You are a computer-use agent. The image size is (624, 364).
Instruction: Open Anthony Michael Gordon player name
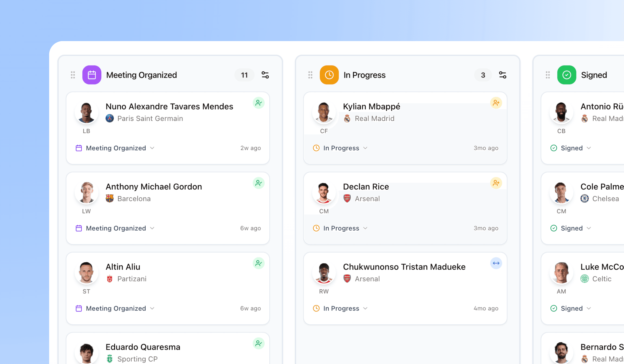pos(154,187)
